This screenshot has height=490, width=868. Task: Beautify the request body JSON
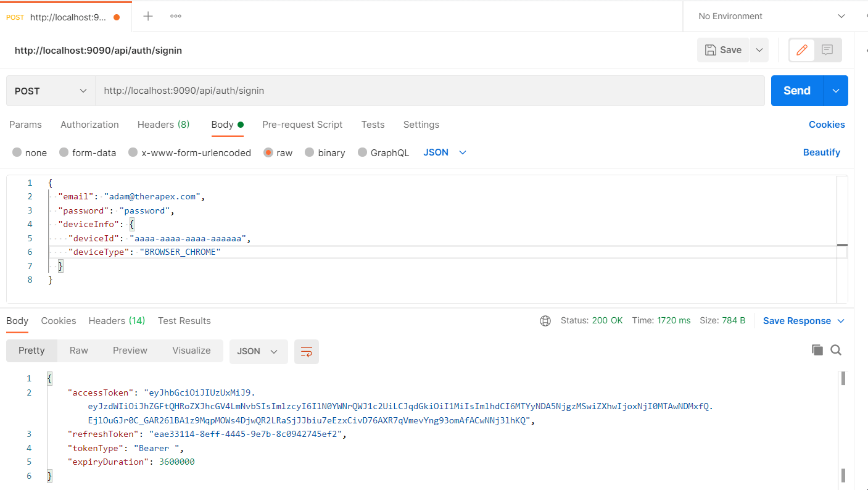click(822, 152)
